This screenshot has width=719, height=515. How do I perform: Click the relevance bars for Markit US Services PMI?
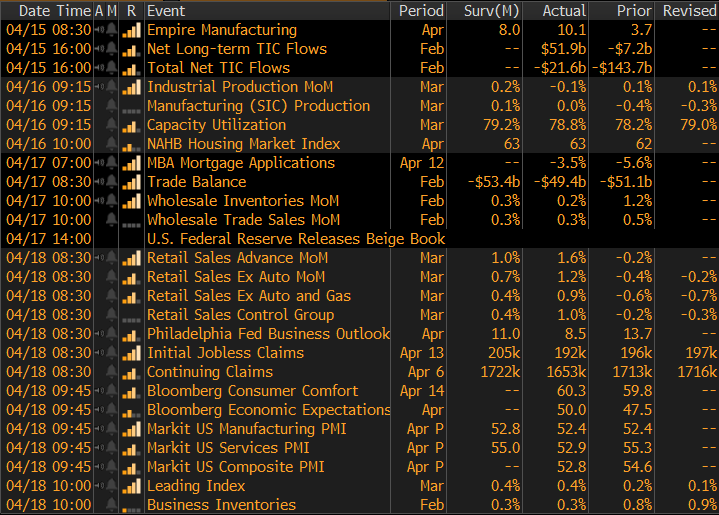tap(131, 448)
